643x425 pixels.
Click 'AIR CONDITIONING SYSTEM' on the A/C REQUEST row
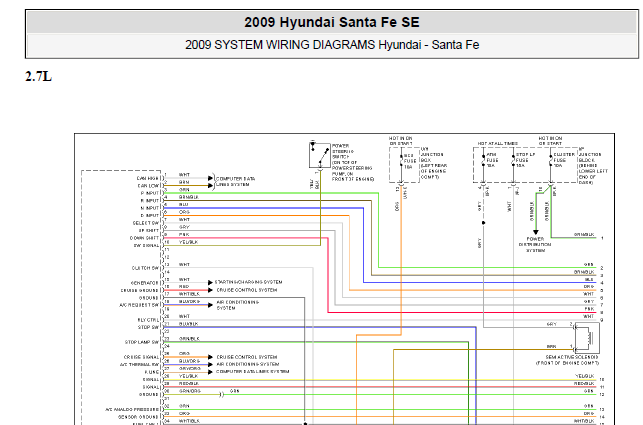coord(238,305)
